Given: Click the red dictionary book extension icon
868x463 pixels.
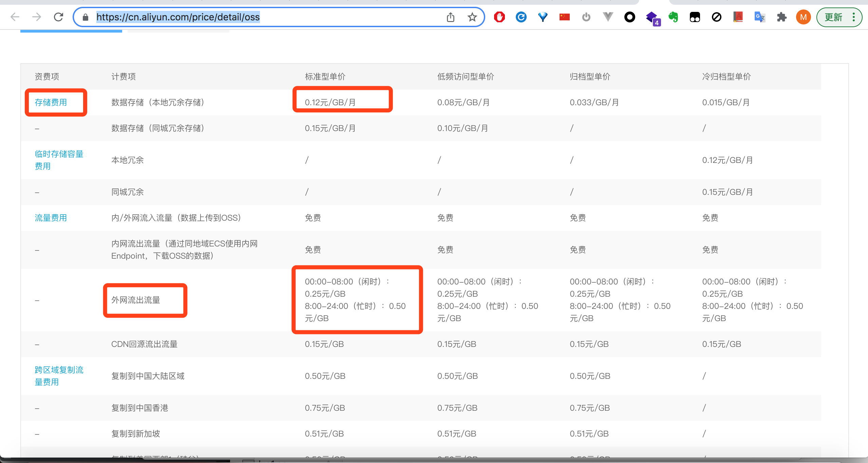Looking at the screenshot, I should pyautogui.click(x=738, y=17).
